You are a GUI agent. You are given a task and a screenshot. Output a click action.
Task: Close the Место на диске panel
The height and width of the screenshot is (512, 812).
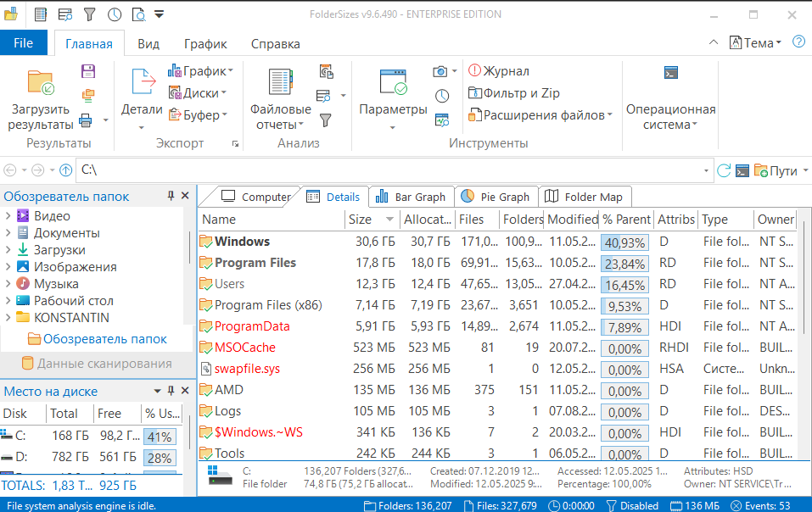tap(185, 391)
